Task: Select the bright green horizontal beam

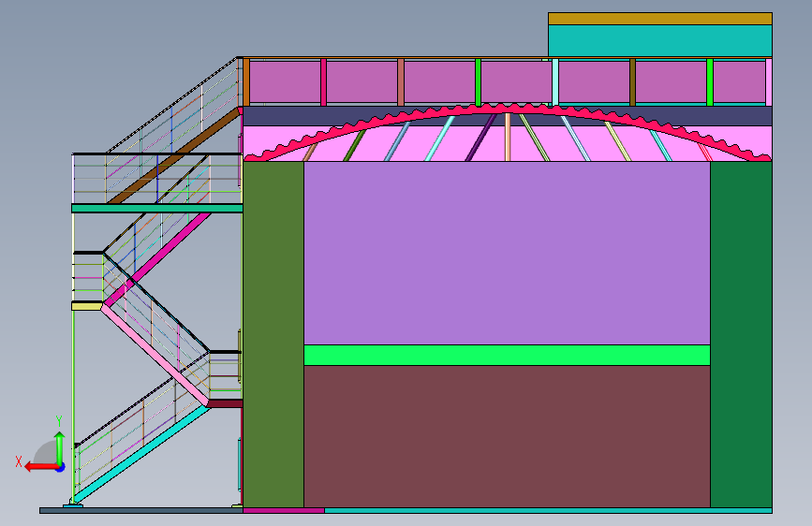Action: 507,355
